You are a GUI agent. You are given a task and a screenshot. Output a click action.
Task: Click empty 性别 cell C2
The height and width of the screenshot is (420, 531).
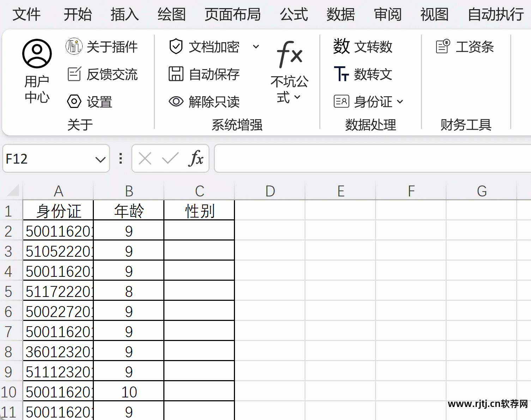click(199, 231)
